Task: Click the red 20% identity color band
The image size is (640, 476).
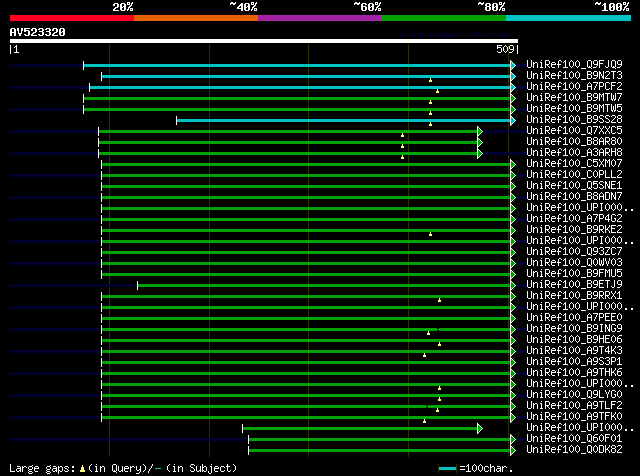Action: coord(71,18)
